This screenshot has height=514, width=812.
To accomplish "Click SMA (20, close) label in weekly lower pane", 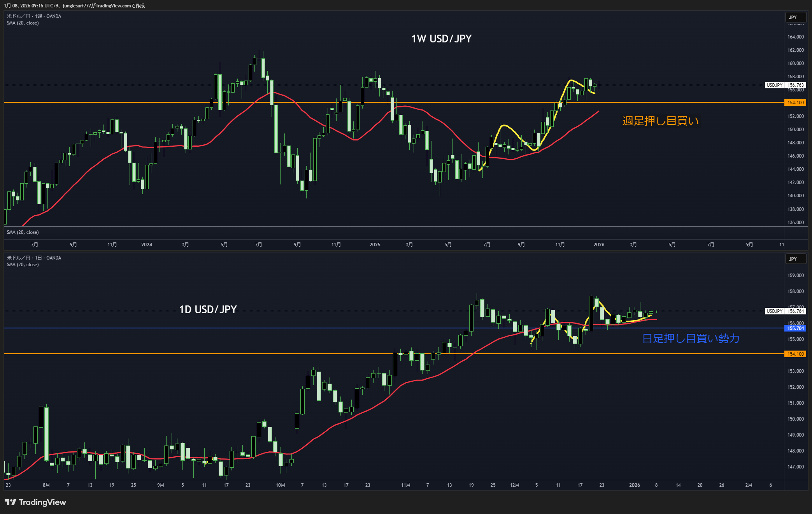I will pos(23,232).
